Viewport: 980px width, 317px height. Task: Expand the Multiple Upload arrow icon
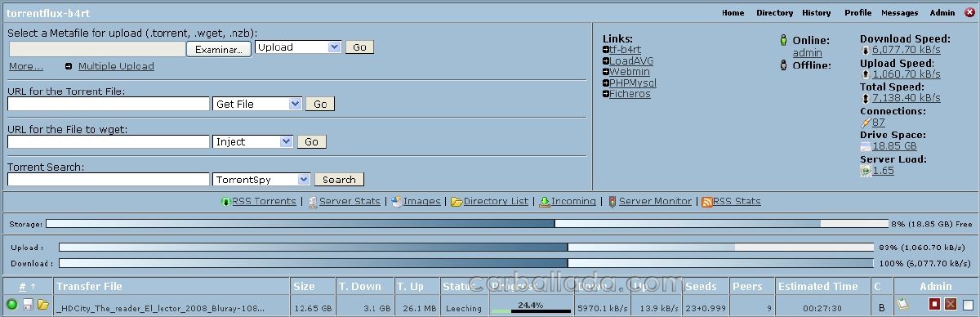point(69,66)
